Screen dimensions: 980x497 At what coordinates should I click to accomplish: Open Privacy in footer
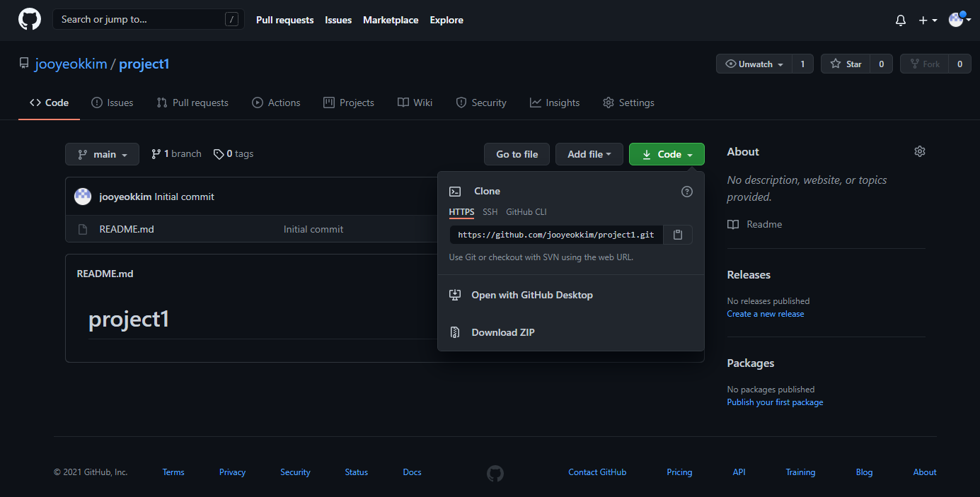[x=232, y=472]
